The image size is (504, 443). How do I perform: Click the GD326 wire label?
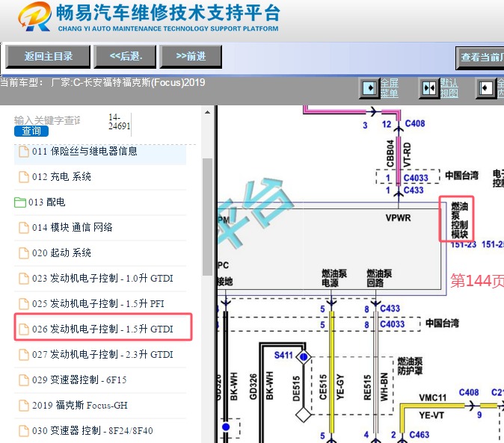(253, 387)
